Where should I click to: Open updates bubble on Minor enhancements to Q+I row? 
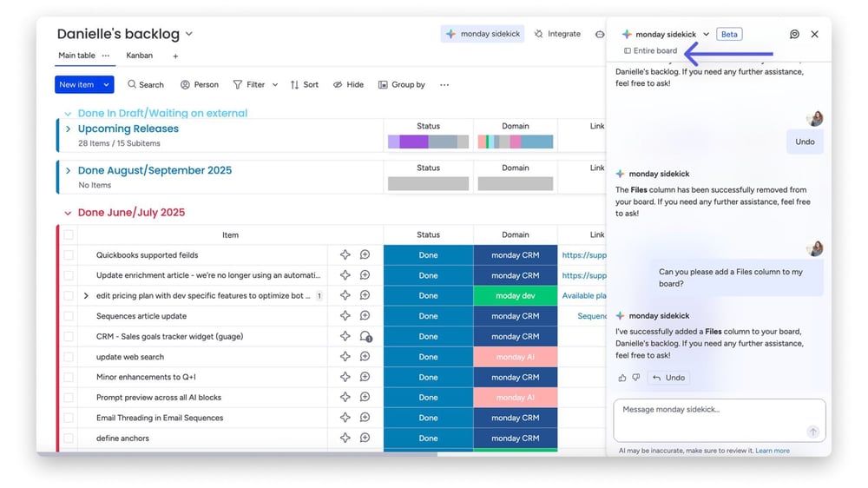point(365,377)
